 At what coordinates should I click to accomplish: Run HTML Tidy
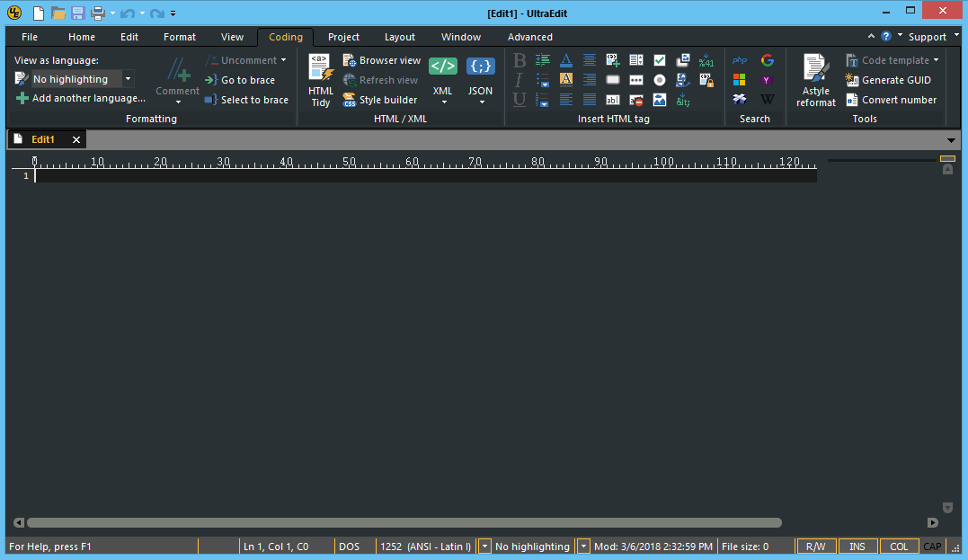[x=321, y=80]
